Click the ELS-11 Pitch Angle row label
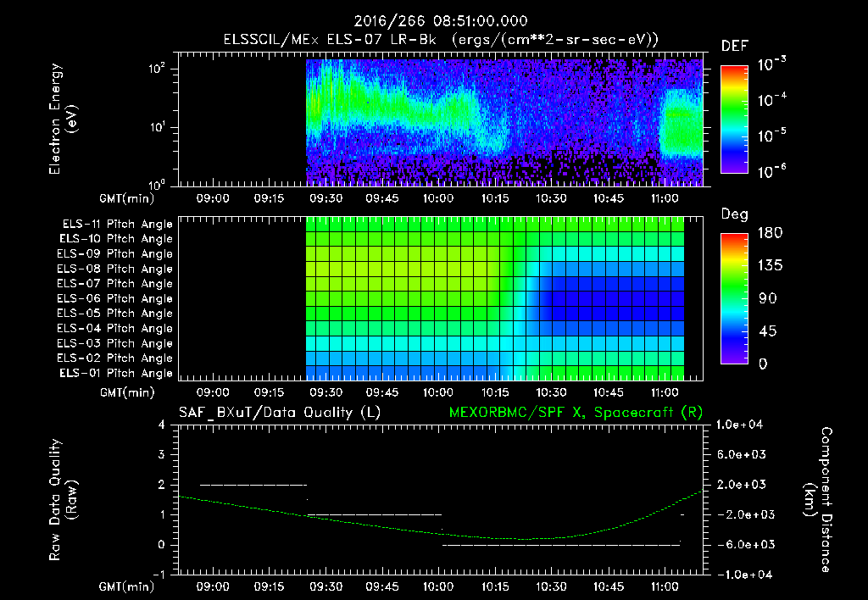The height and width of the screenshot is (600, 868). (117, 225)
